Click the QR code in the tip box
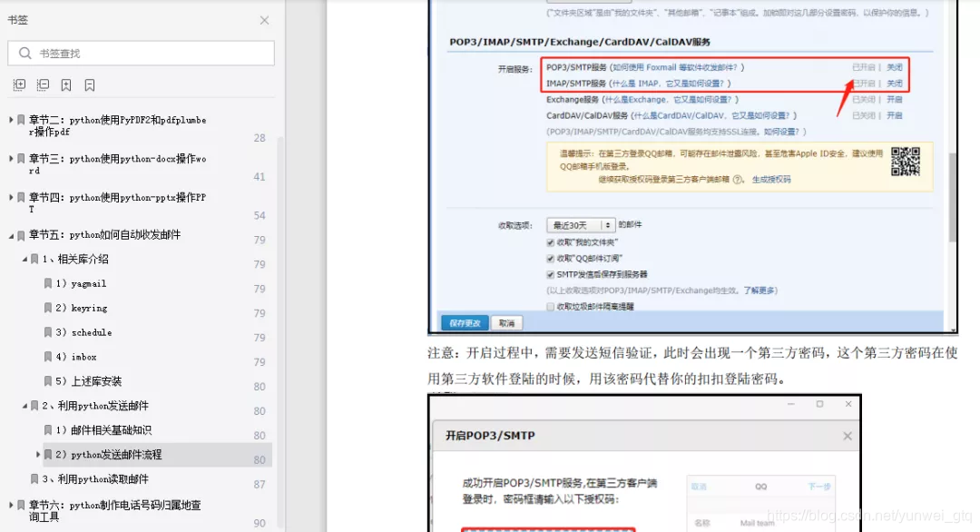Image resolution: width=980 pixels, height=532 pixels. click(905, 162)
